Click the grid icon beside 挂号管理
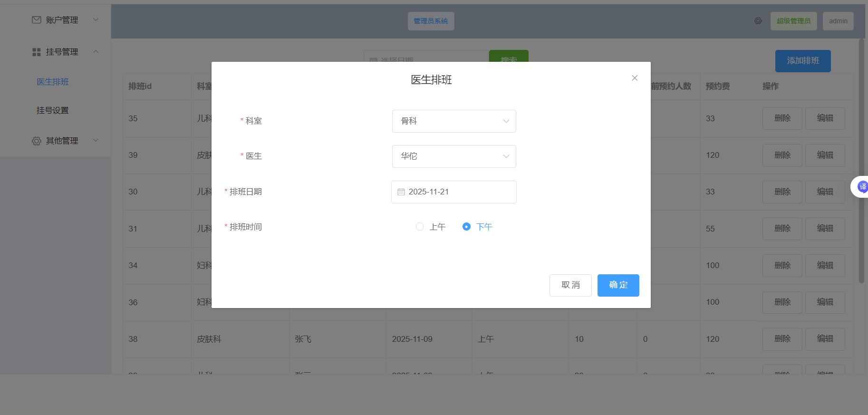Viewport: 868px width, 415px height. point(36,52)
